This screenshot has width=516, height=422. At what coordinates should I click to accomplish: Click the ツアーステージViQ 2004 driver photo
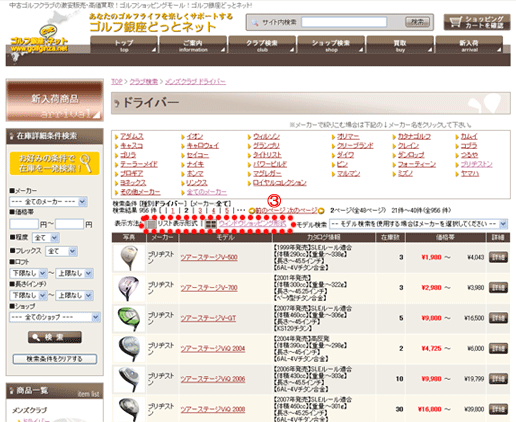(129, 349)
